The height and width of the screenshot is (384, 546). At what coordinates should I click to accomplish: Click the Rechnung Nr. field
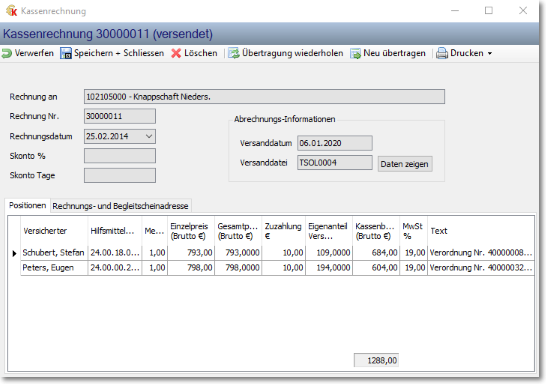click(120, 116)
